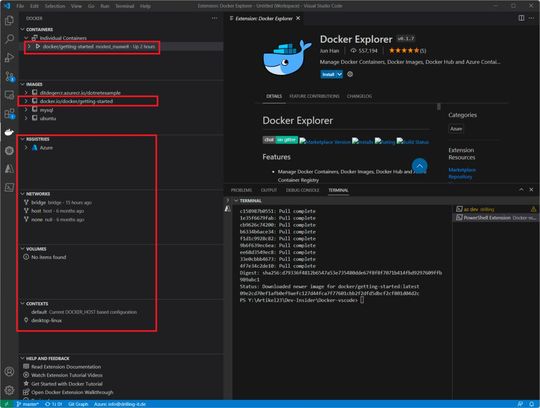Screen dimensions: 540x408
Task: Select the az dev terminal entry
Action: pyautogui.click(x=496, y=209)
